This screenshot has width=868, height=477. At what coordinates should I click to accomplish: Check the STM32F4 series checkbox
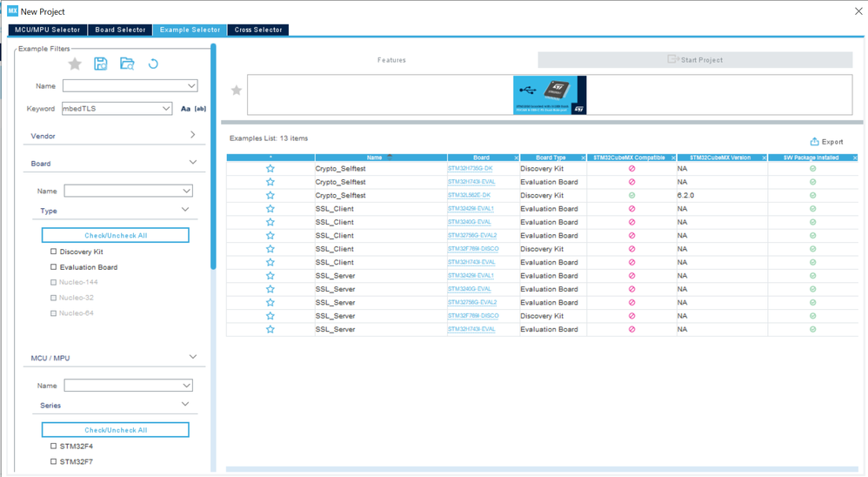click(x=54, y=446)
